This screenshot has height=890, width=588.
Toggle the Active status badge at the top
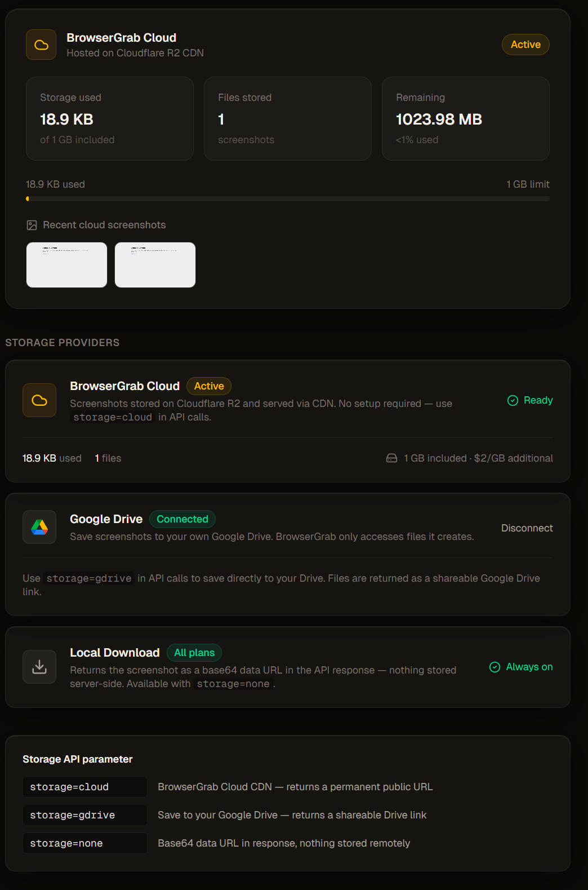pyautogui.click(x=525, y=44)
